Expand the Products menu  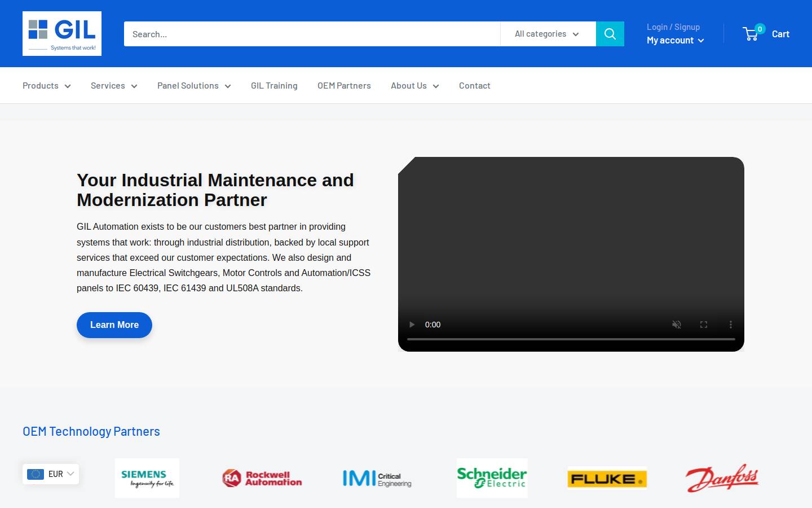(47, 86)
